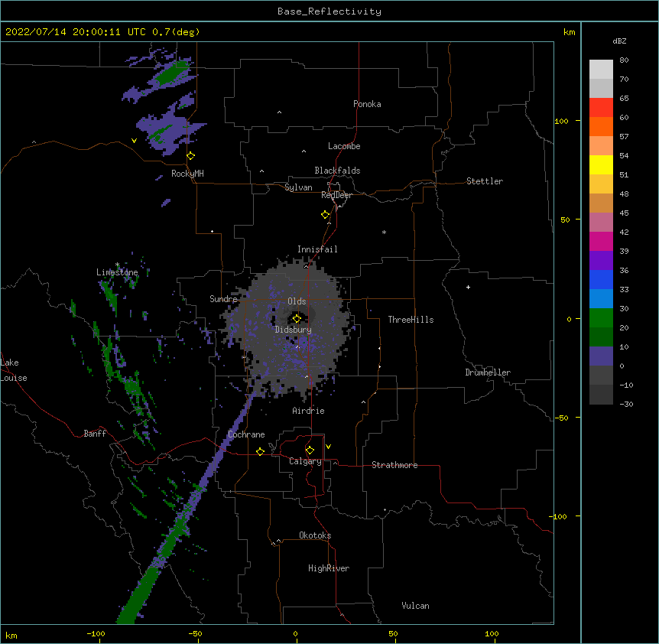The height and width of the screenshot is (644, 659).
Task: Click the Blackfalds city label
Action: point(337,171)
